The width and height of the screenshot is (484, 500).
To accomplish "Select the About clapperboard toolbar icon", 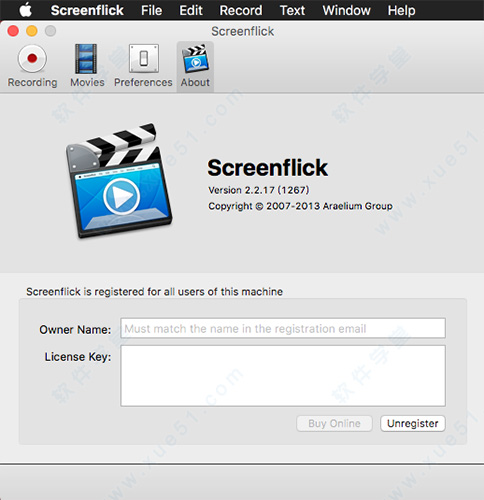I will click(195, 59).
